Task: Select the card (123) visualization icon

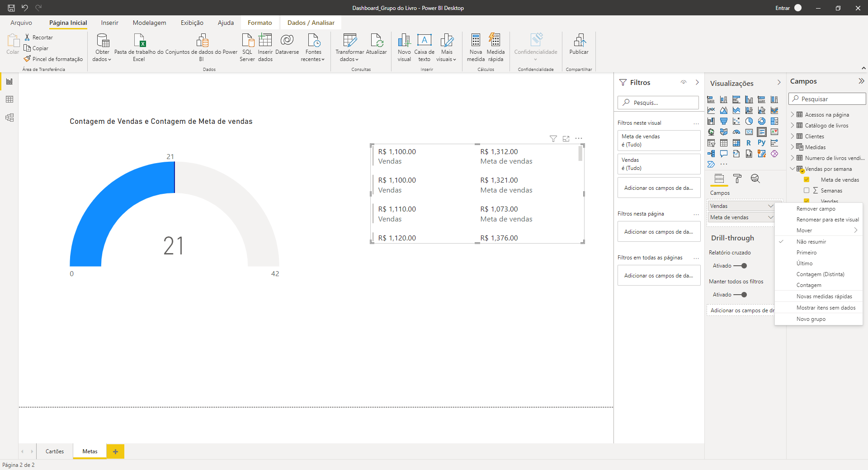Action: pos(749,132)
